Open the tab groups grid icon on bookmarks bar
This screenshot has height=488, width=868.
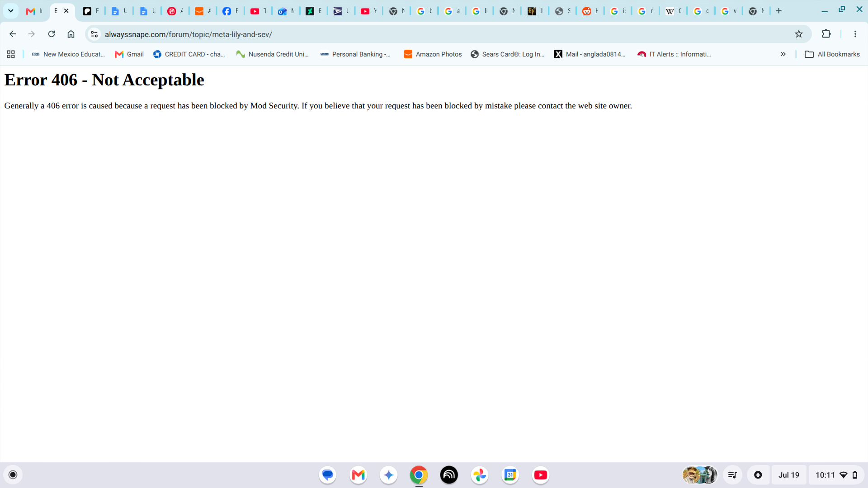pos(11,54)
